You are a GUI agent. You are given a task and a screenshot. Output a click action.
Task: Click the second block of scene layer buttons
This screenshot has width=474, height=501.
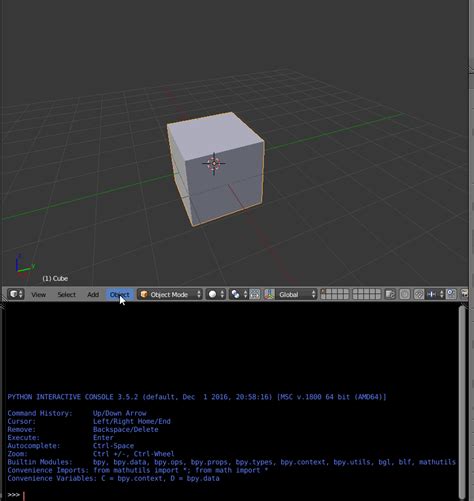click(367, 294)
